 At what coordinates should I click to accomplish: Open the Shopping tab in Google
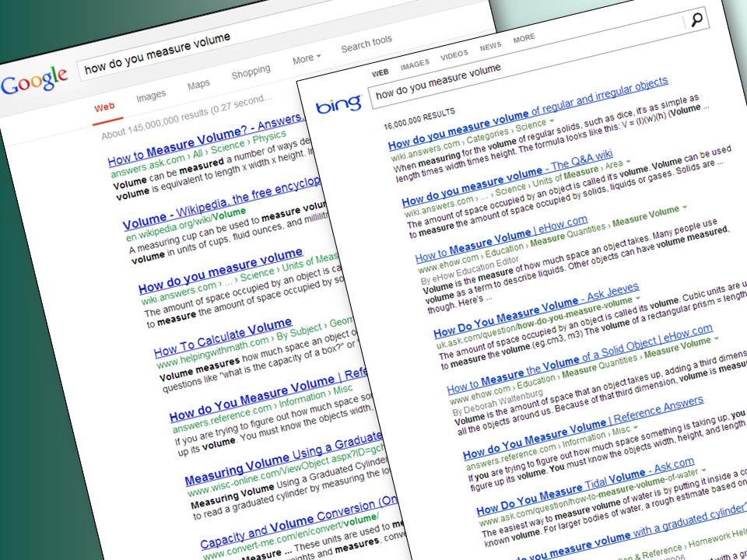click(x=251, y=72)
